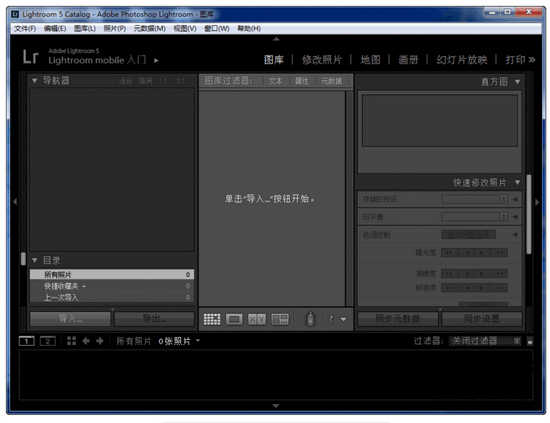
Task: Expand saved preset section arrow
Action: (x=515, y=199)
